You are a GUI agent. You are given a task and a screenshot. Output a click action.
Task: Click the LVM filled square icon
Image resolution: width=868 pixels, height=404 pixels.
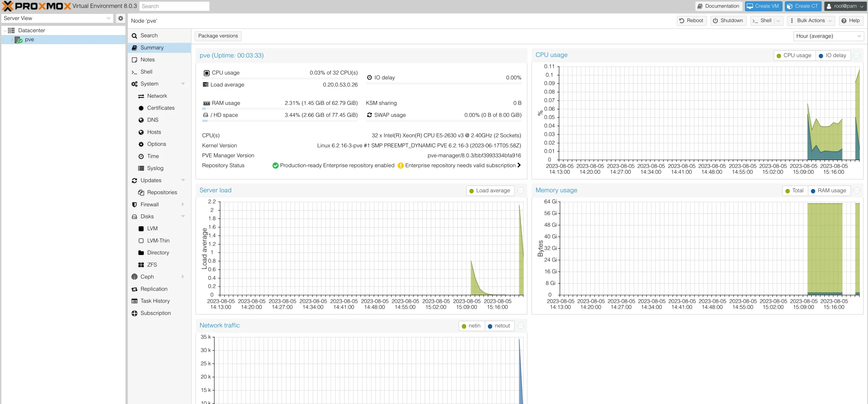click(141, 229)
